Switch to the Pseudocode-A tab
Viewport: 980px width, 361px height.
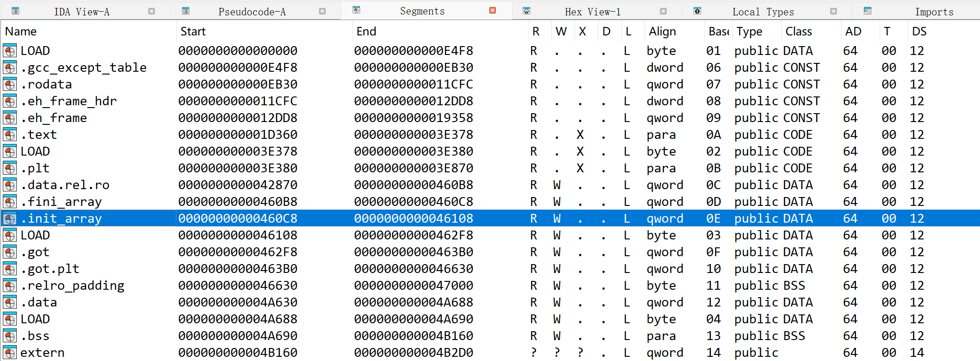click(x=252, y=12)
